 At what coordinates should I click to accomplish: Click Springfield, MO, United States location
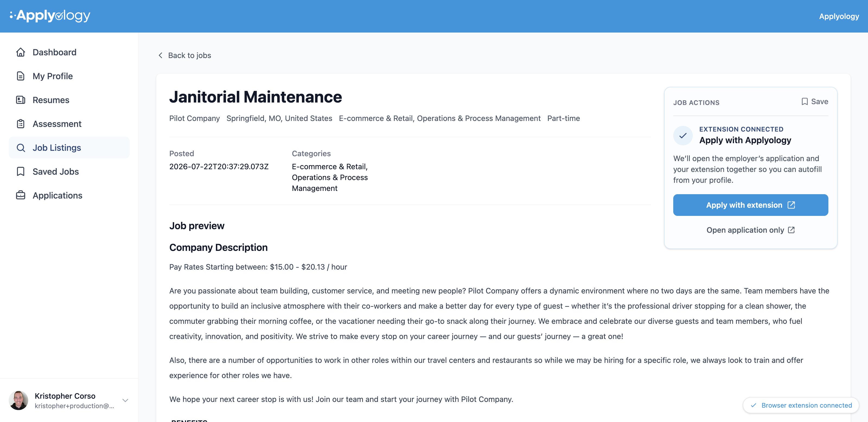pos(279,118)
